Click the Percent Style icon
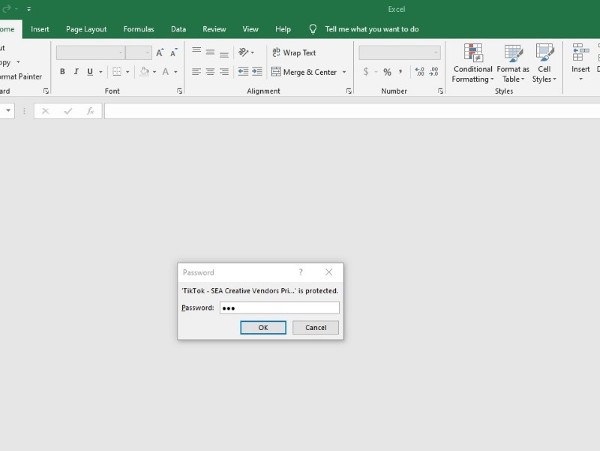The height and width of the screenshot is (451, 600). 387,72
